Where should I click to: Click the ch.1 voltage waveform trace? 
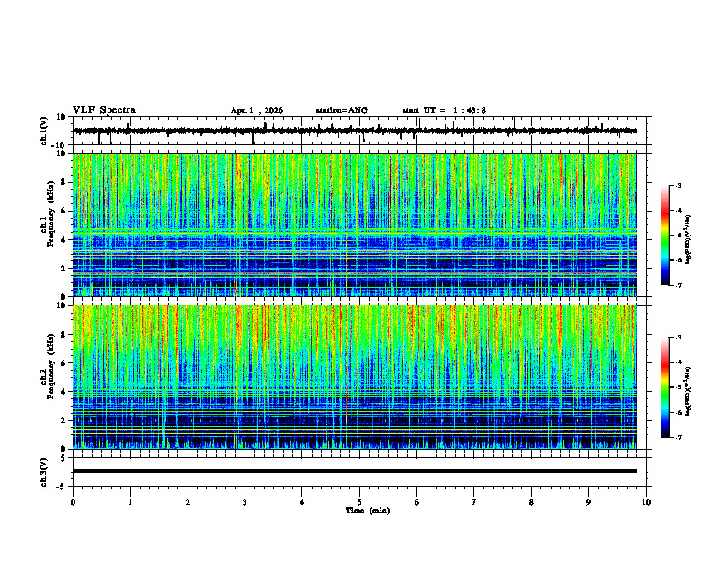[x=354, y=131]
